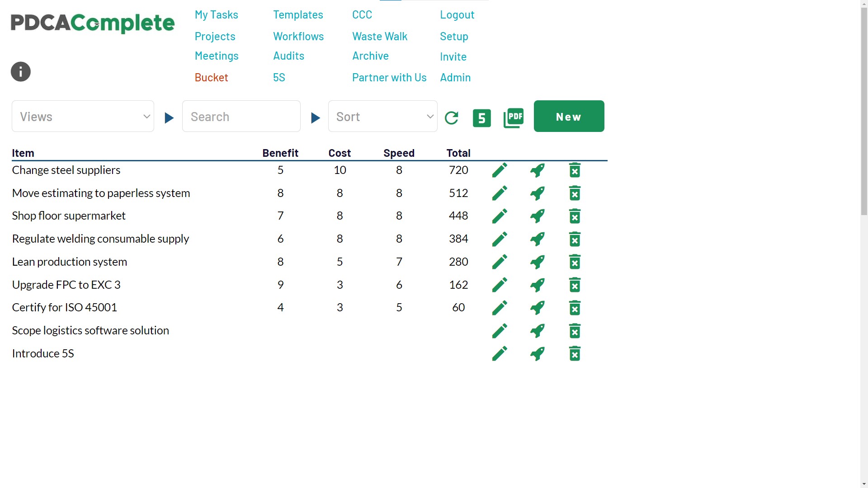Screen dimensions: 868x488
Task: Click the Bucket menu item
Action: click(x=212, y=77)
